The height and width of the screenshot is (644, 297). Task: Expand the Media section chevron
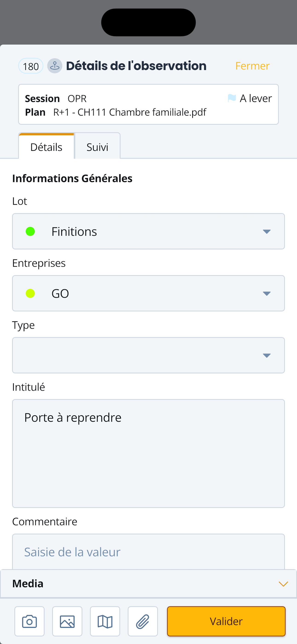pos(283,584)
